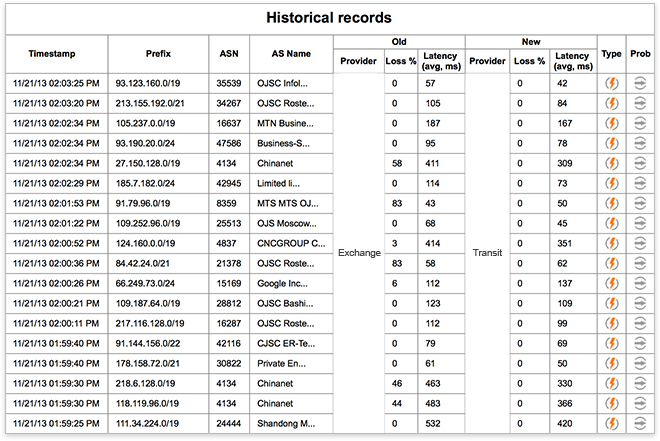Click the ASN column header
The width and height of the screenshot is (660, 441).
[228, 53]
